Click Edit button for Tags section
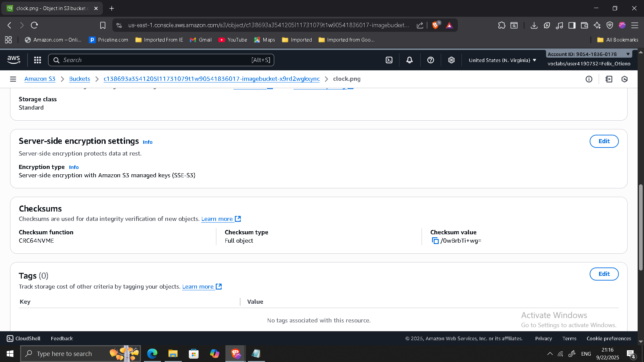 click(x=604, y=274)
